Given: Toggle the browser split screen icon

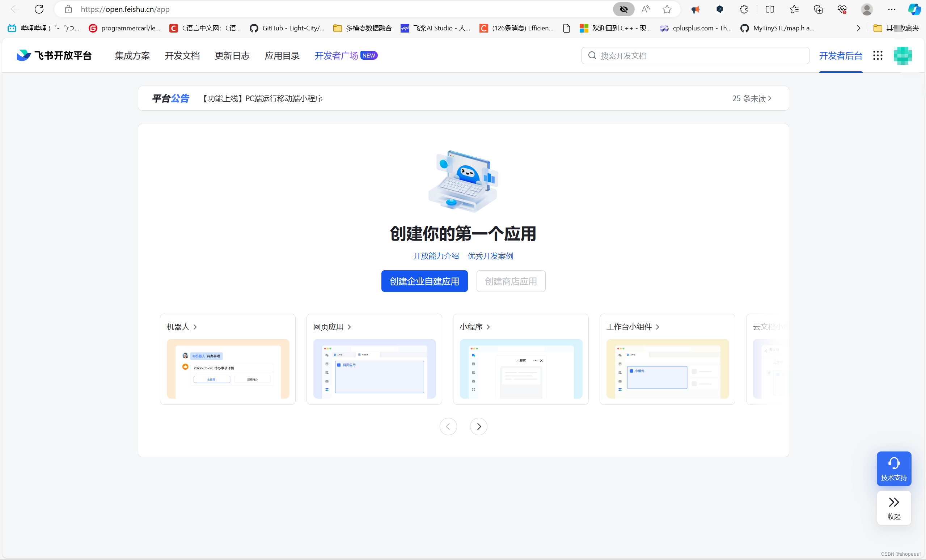Looking at the screenshot, I should pyautogui.click(x=769, y=9).
